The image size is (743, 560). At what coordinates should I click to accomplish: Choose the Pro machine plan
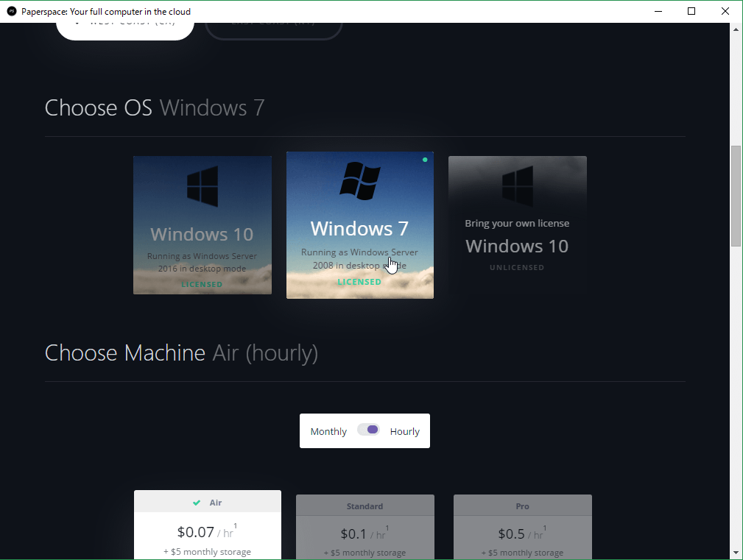523,527
